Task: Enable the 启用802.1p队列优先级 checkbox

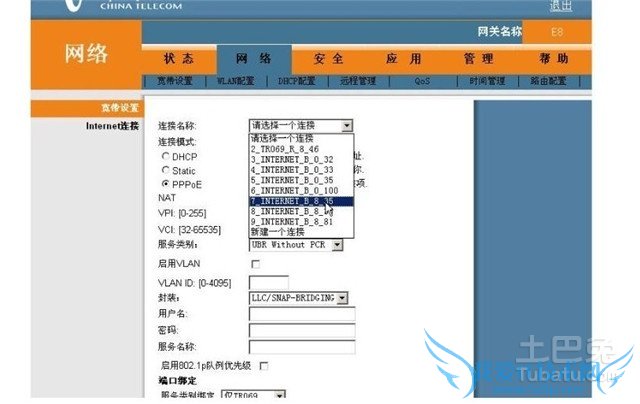Action: click(264, 366)
